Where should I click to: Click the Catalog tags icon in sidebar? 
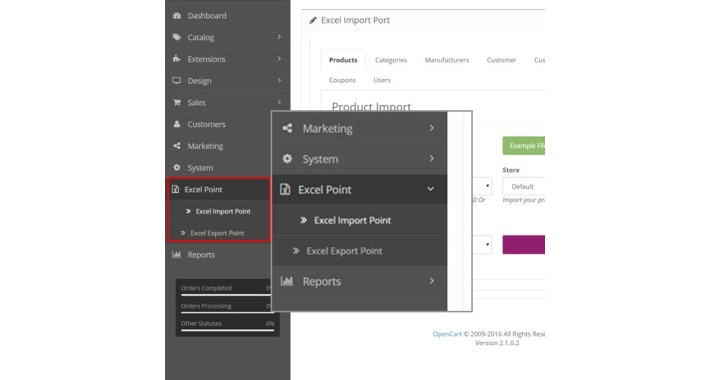click(177, 37)
